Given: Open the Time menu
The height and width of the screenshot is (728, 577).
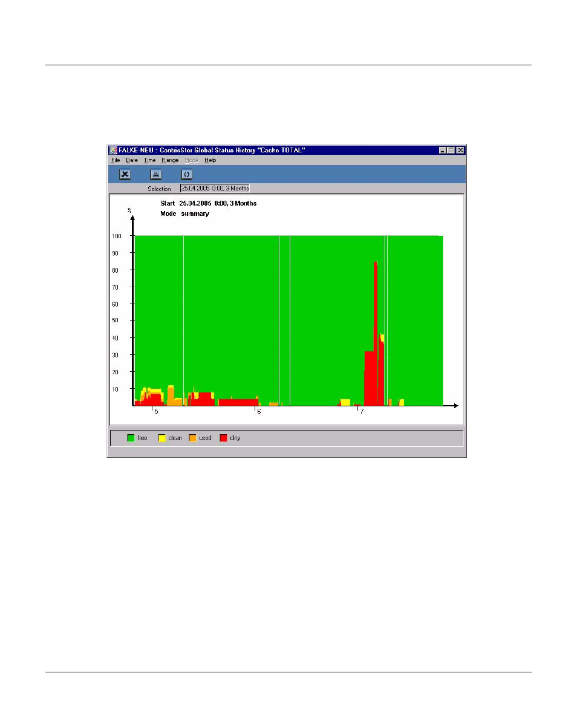Looking at the screenshot, I should [149, 160].
